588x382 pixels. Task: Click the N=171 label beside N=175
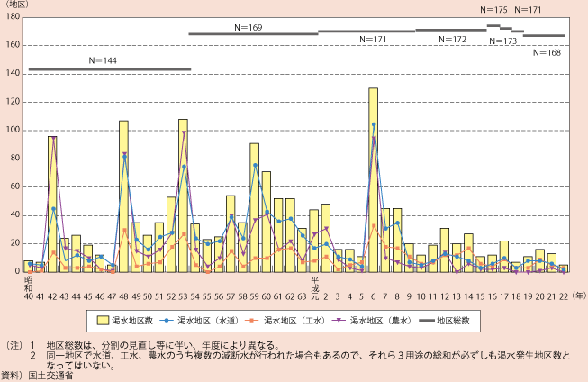(528, 10)
